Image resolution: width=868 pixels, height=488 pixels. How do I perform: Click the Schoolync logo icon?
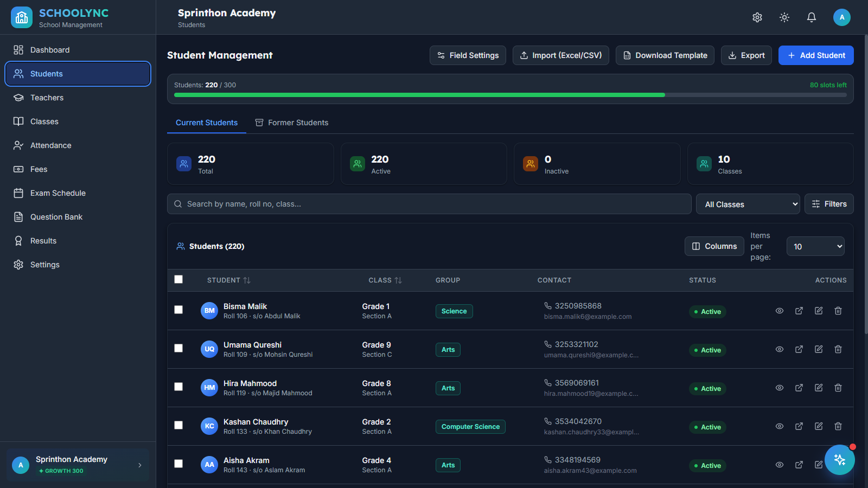coord(22,17)
